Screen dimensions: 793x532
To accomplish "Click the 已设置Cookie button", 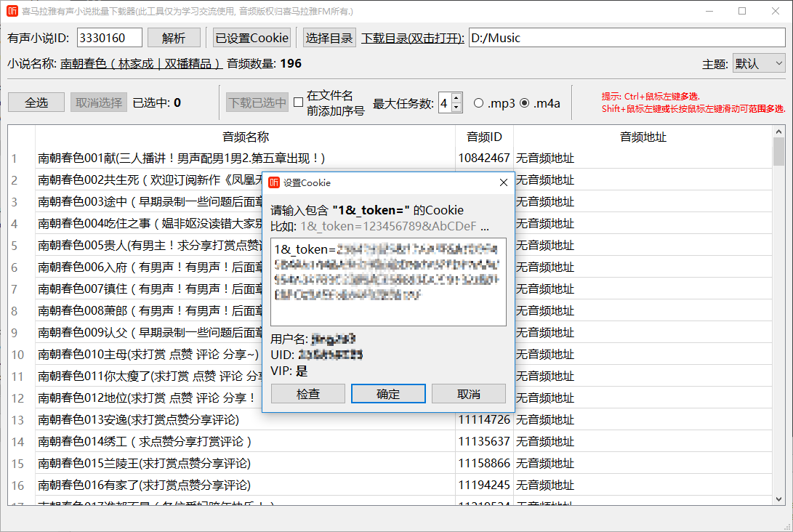I will pos(251,36).
